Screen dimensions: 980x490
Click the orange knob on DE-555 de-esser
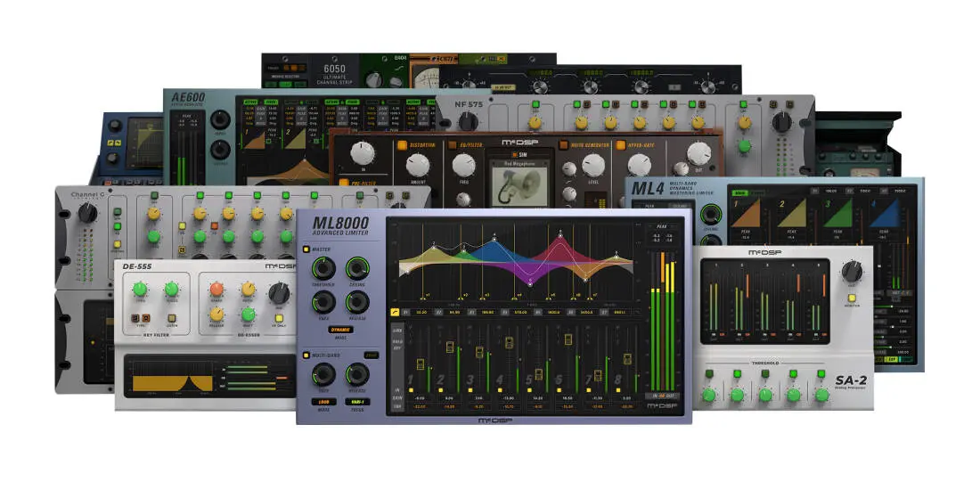pyautogui.click(x=216, y=290)
